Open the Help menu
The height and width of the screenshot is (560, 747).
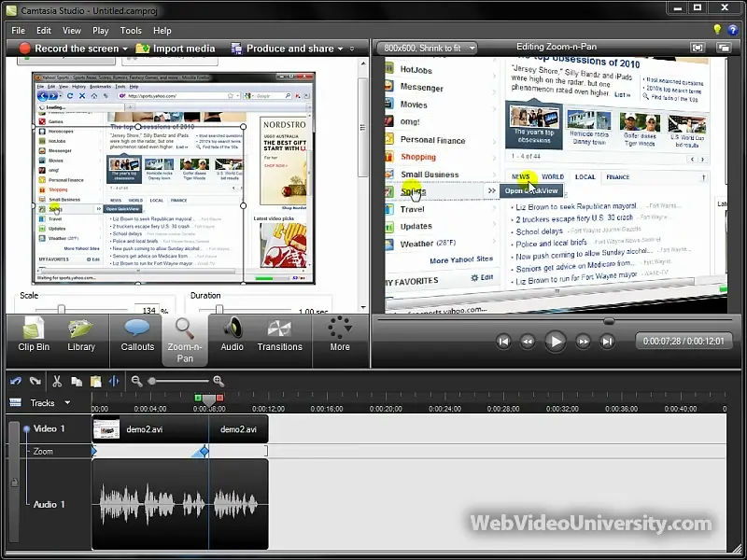[162, 31]
